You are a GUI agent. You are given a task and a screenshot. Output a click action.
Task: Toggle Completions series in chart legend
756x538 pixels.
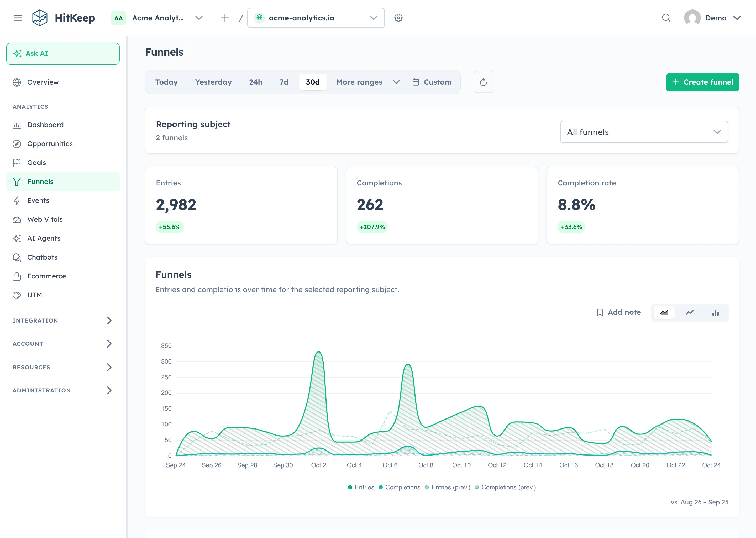click(x=400, y=487)
